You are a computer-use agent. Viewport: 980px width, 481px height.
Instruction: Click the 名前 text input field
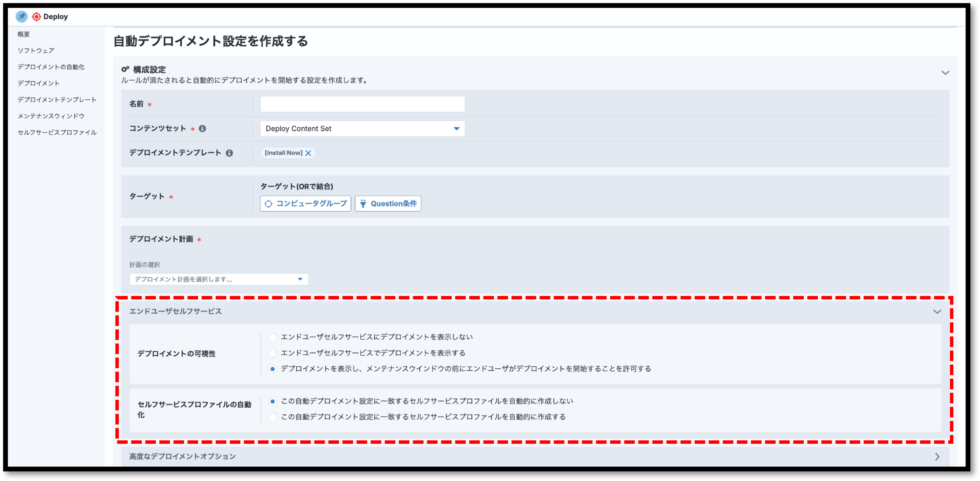coord(362,104)
